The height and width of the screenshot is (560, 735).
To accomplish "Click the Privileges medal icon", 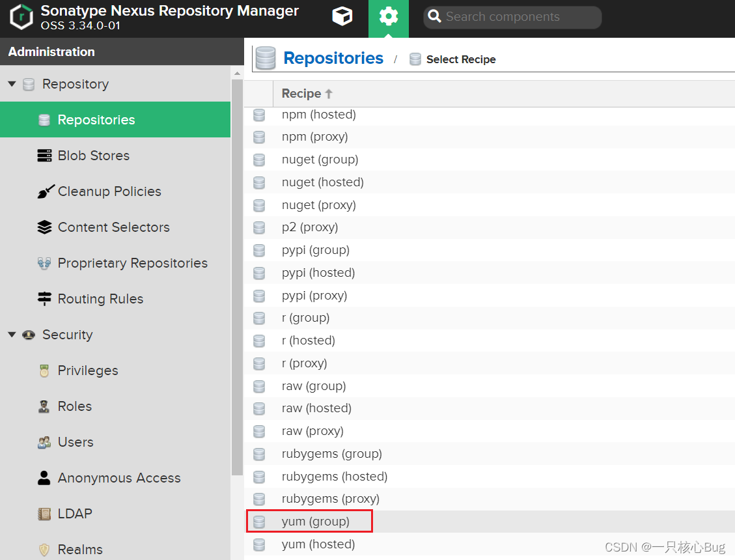I will pos(44,371).
